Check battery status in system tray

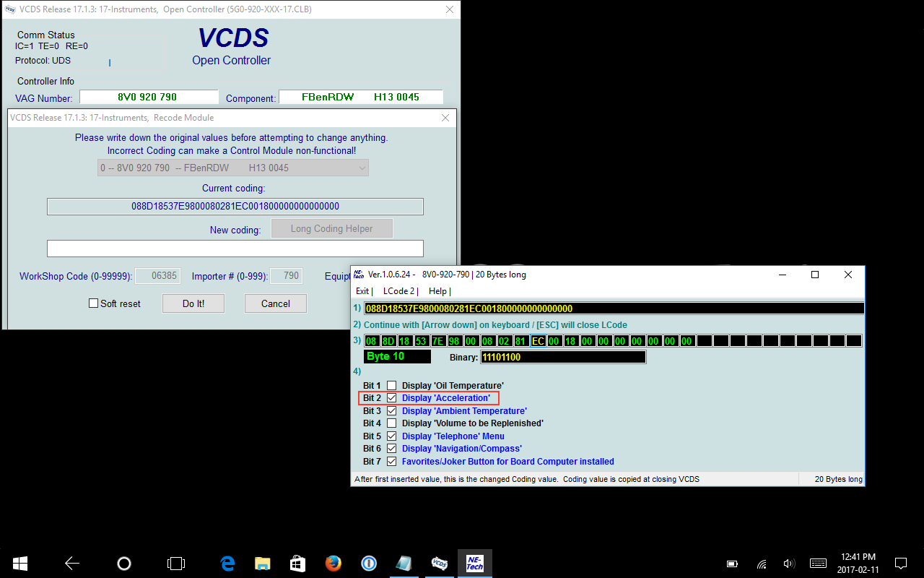click(x=732, y=564)
